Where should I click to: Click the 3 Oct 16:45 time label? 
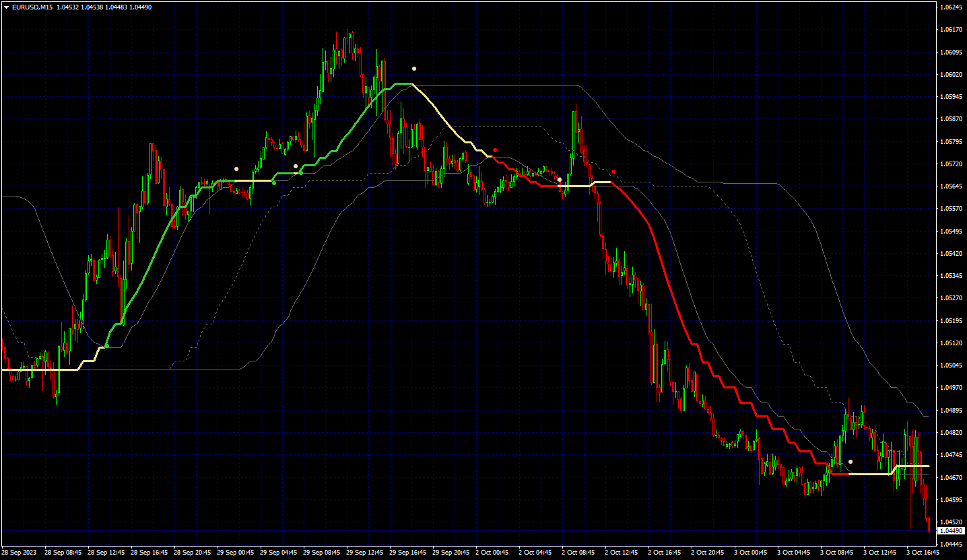(923, 552)
